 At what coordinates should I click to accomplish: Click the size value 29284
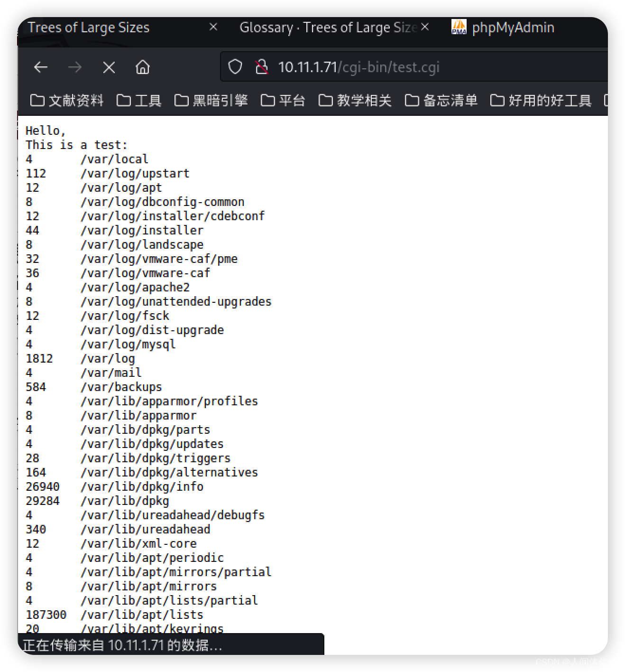click(x=43, y=501)
